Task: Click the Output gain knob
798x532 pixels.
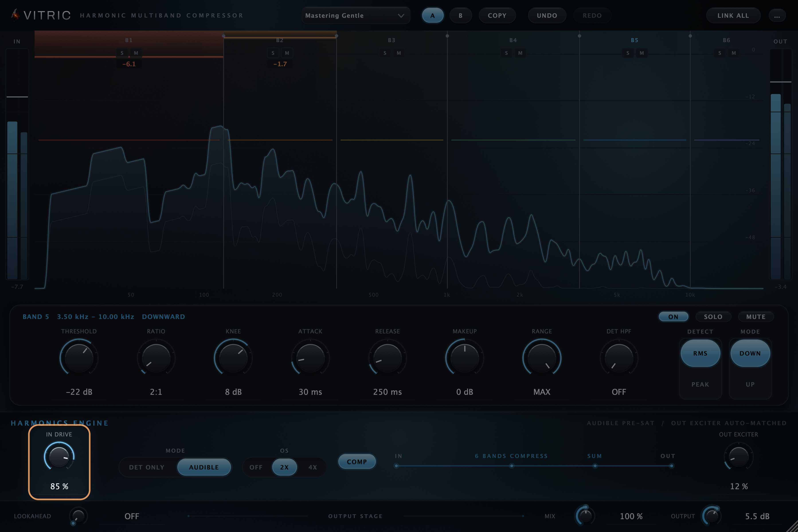Action: click(x=712, y=516)
